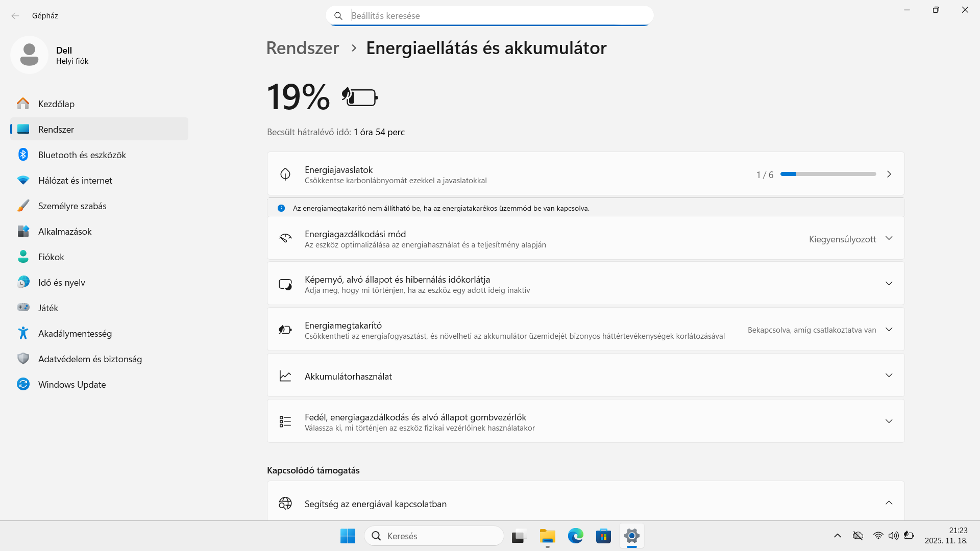The width and height of the screenshot is (980, 551).
Task: Expand the Energiamegtakarító section
Action: pyautogui.click(x=889, y=330)
